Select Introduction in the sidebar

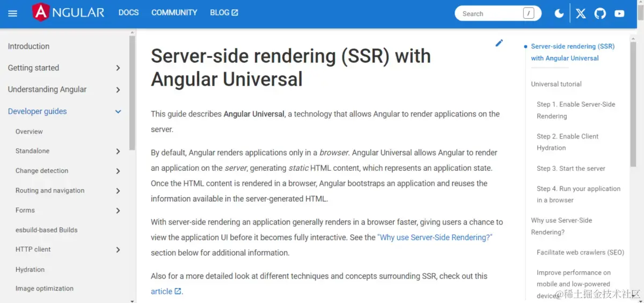click(x=28, y=46)
